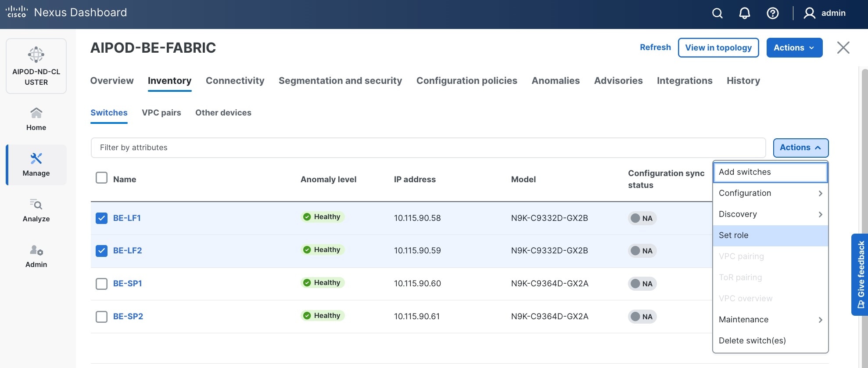Expand the Discovery submenu
This screenshot has height=368, width=868.
(770, 214)
